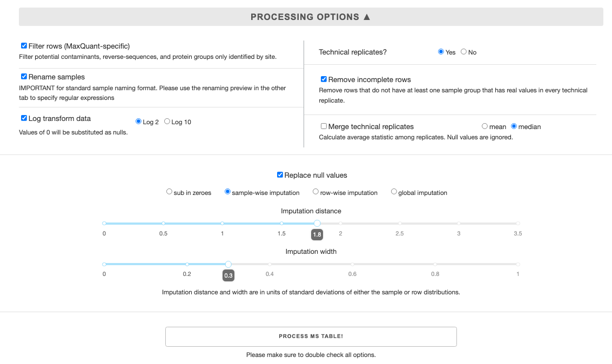Toggle Replace null values checkbox
Image resolution: width=612 pixels, height=364 pixels.
280,175
